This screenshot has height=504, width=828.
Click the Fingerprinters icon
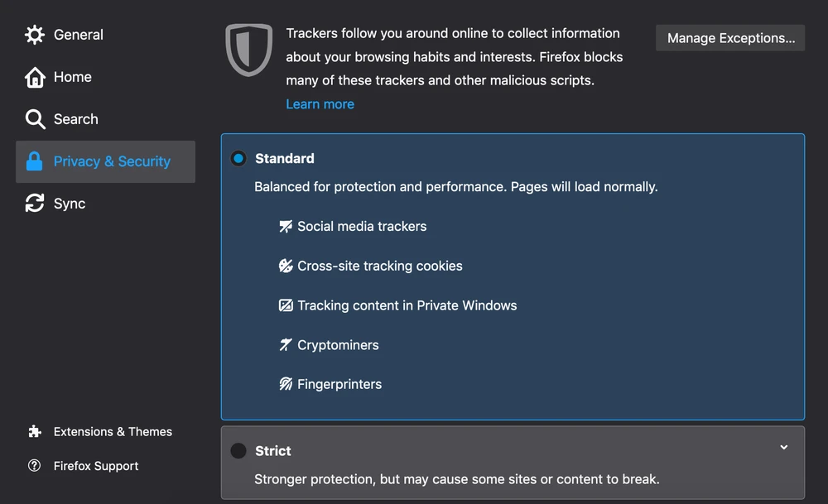coord(286,384)
